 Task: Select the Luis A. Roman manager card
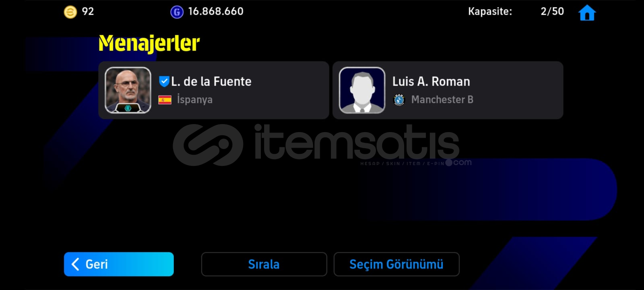coord(448,90)
